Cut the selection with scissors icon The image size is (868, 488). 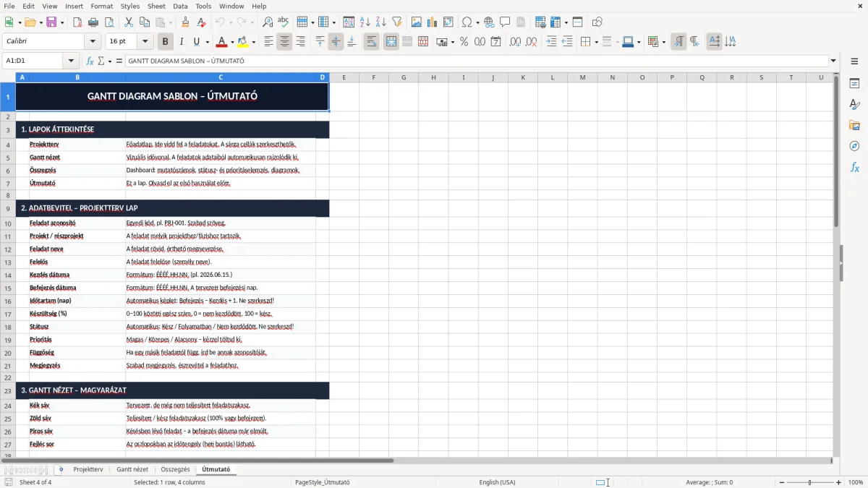pos(129,22)
